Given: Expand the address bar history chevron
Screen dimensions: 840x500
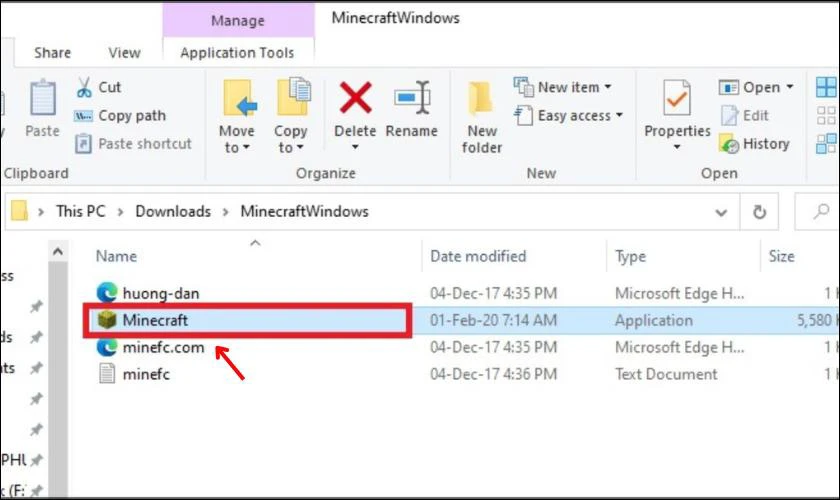Looking at the screenshot, I should pos(721,213).
